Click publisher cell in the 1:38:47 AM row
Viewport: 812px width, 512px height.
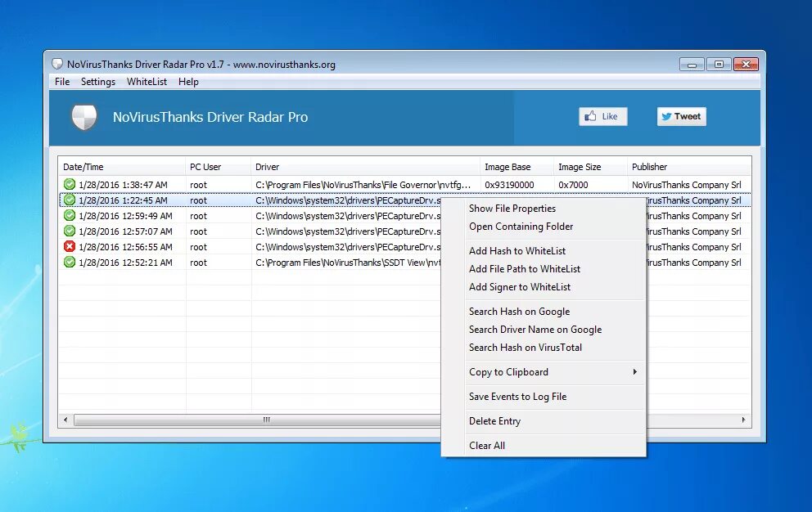coord(686,185)
